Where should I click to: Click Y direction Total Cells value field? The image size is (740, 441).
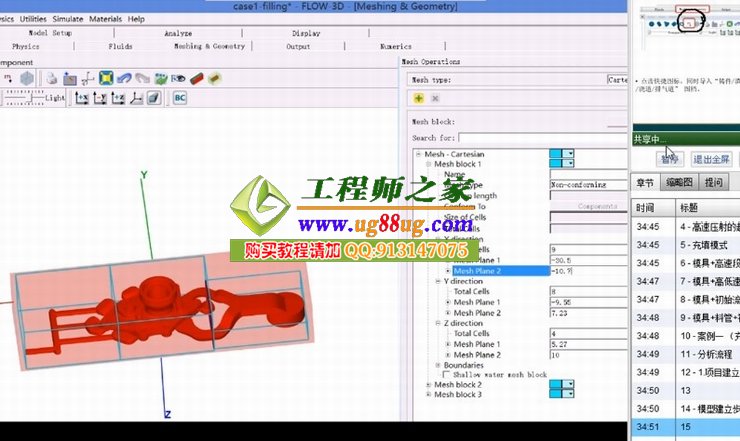(588, 292)
